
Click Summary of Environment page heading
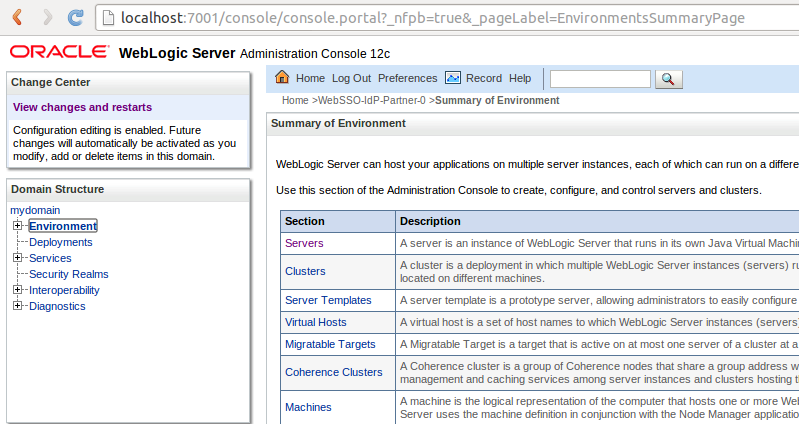pyautogui.click(x=338, y=123)
